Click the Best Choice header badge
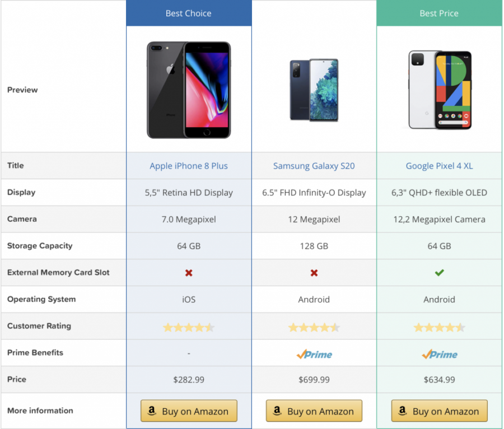 (x=189, y=13)
